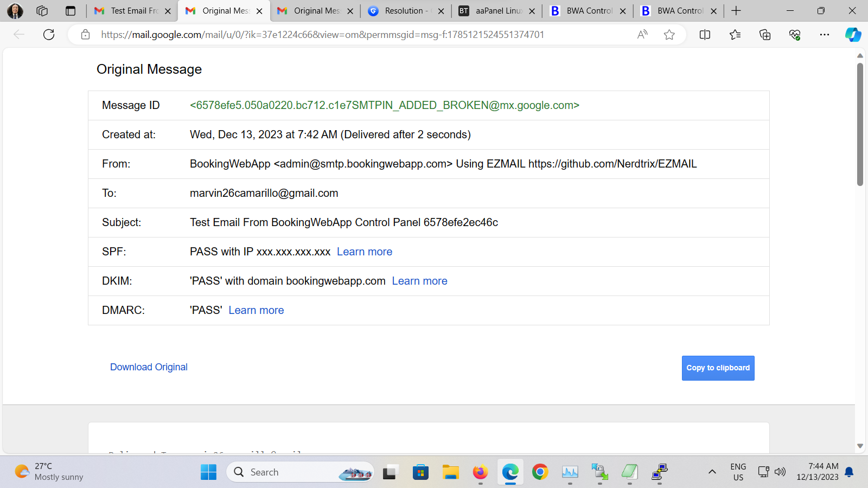Open the Notepad++ taskbar icon
This screenshot has width=868, height=488.
coord(630,472)
